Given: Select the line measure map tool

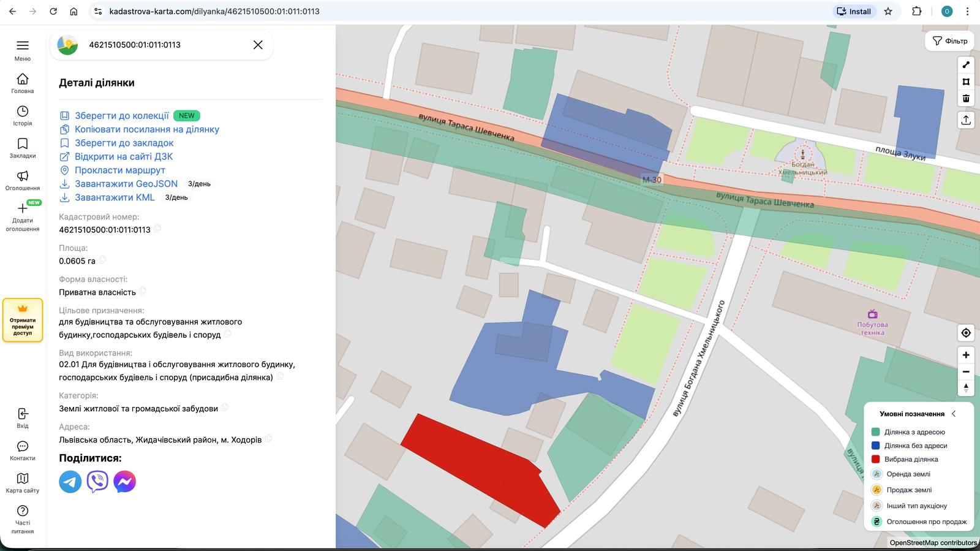Looking at the screenshot, I should [x=966, y=65].
